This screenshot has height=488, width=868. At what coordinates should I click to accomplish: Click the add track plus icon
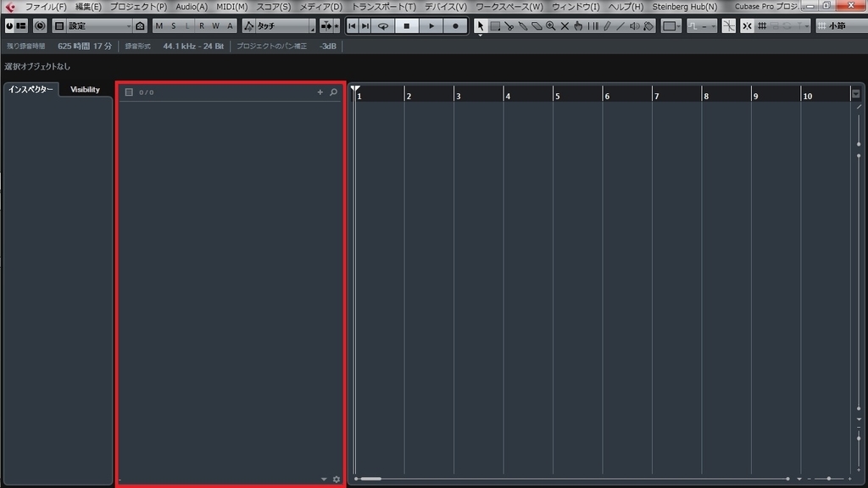[320, 92]
